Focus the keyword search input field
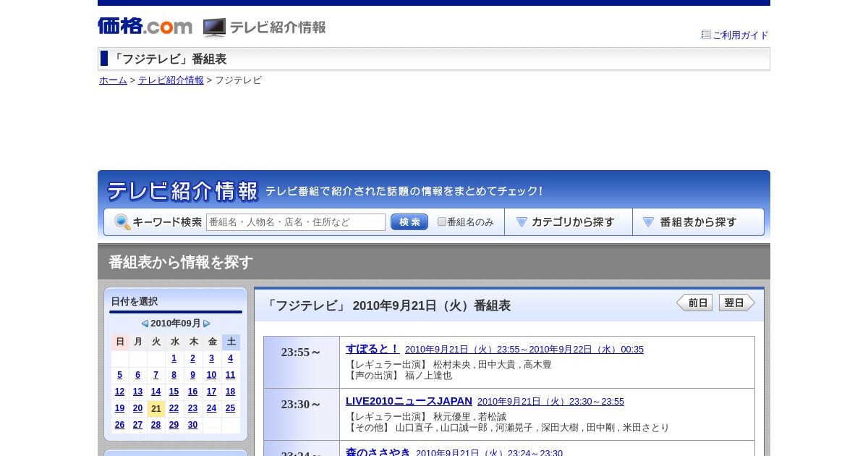This screenshot has height=456, width=868. [x=296, y=222]
